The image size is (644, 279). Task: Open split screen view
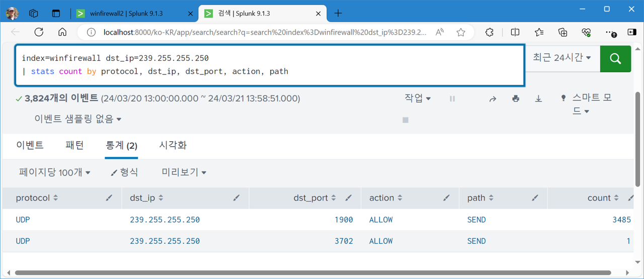(515, 32)
